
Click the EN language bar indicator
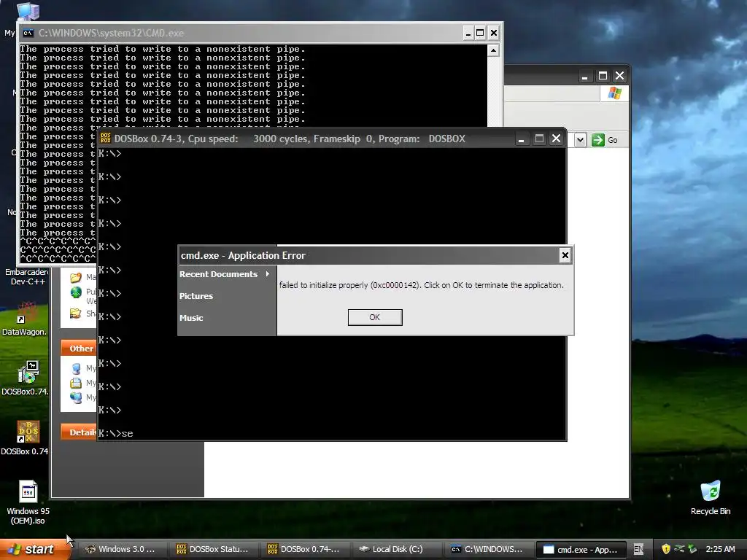(x=638, y=549)
